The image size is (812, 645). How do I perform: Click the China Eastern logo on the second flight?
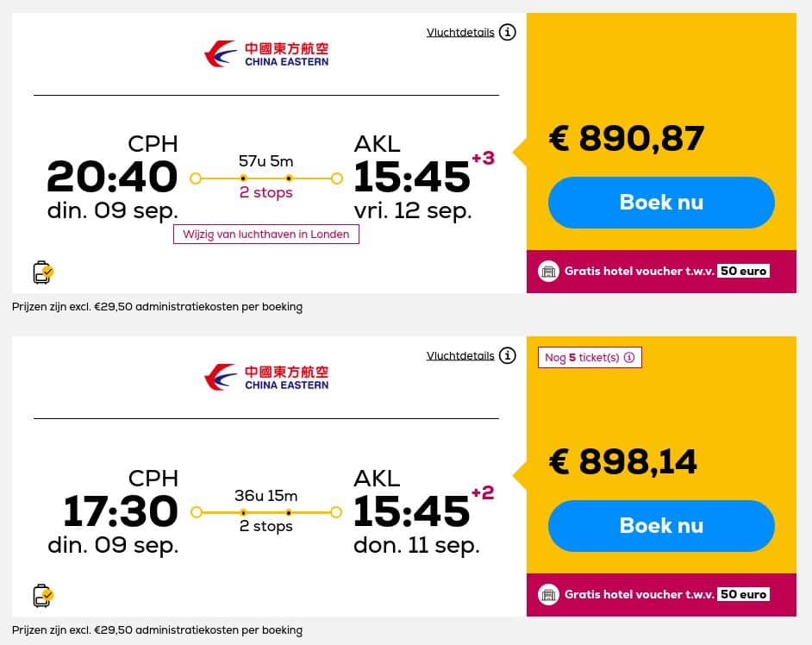click(x=265, y=376)
